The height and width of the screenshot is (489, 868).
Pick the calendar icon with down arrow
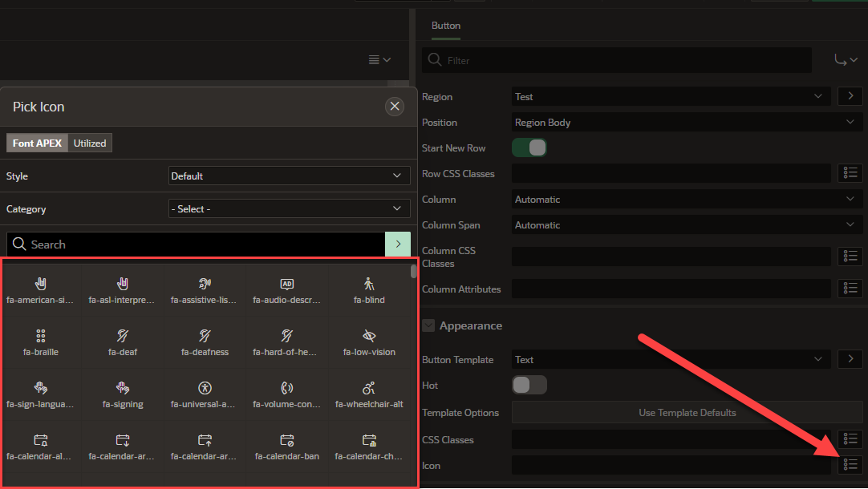tap(123, 447)
